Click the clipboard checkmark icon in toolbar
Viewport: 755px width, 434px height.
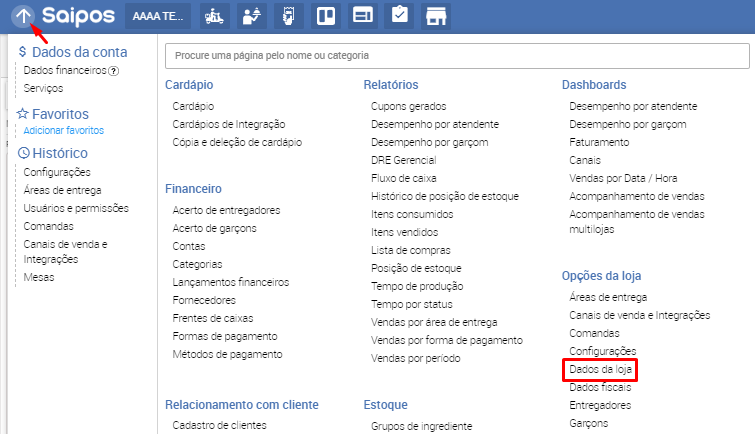pos(399,16)
